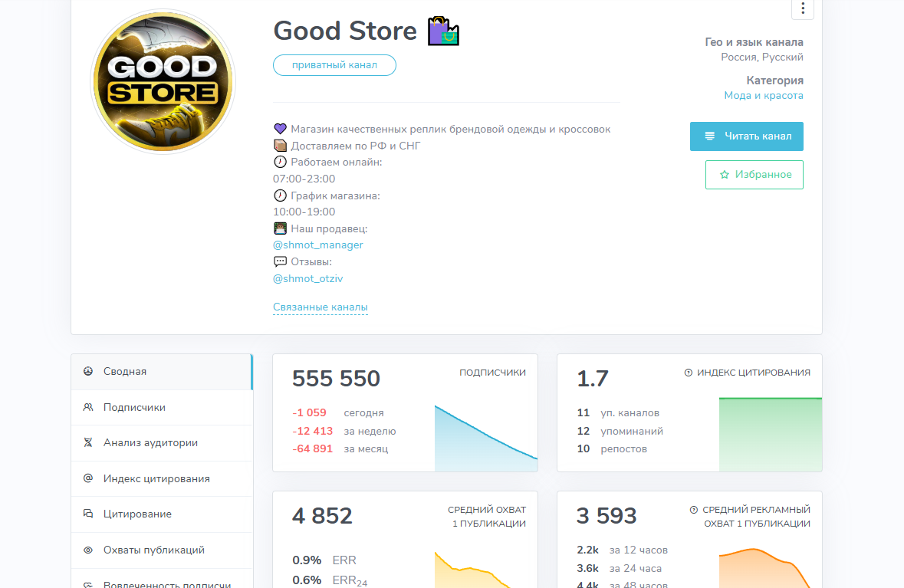Open the Цитирование section
This screenshot has width=904, height=588.
tap(162, 514)
